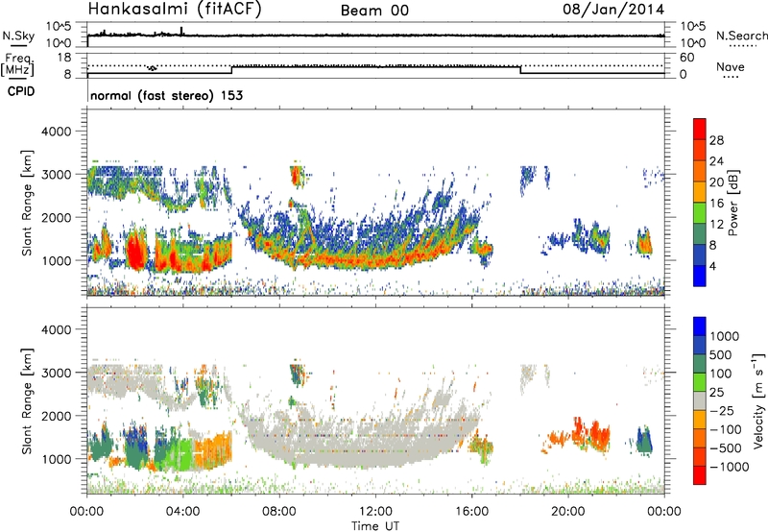Click the '-500' value on Velocity colorbar

tap(726, 448)
